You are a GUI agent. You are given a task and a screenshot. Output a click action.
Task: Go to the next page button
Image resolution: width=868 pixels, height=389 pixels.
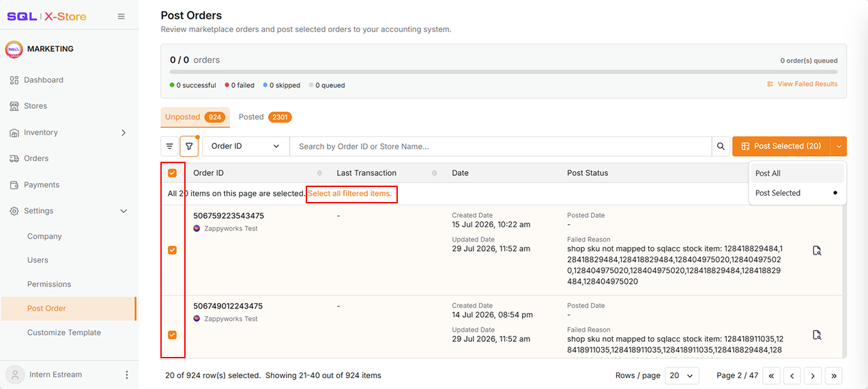pyautogui.click(x=813, y=375)
